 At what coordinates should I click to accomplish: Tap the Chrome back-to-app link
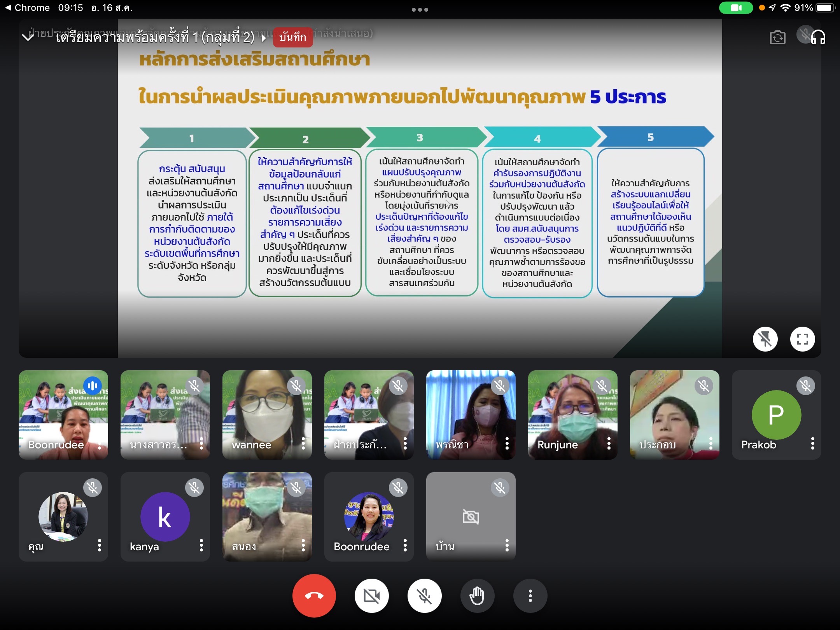click(x=27, y=8)
